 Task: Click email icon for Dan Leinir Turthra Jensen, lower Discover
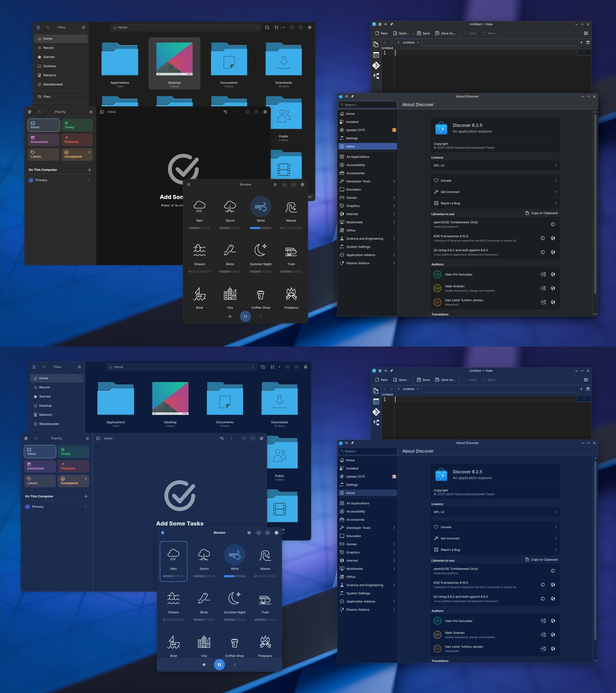[543, 649]
